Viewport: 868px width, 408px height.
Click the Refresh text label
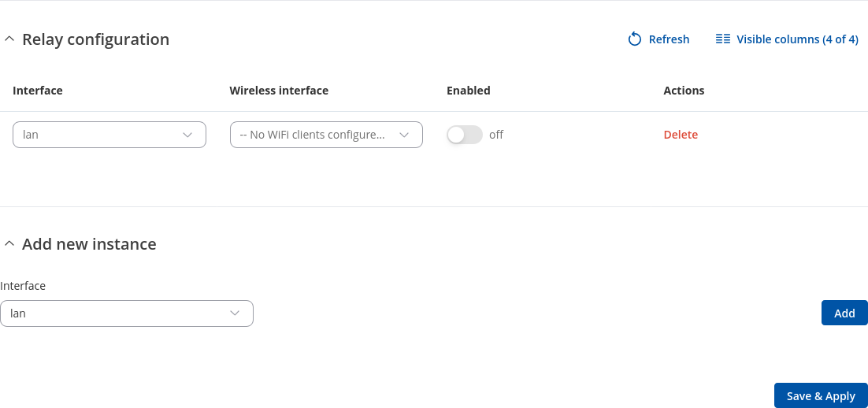[x=669, y=39]
